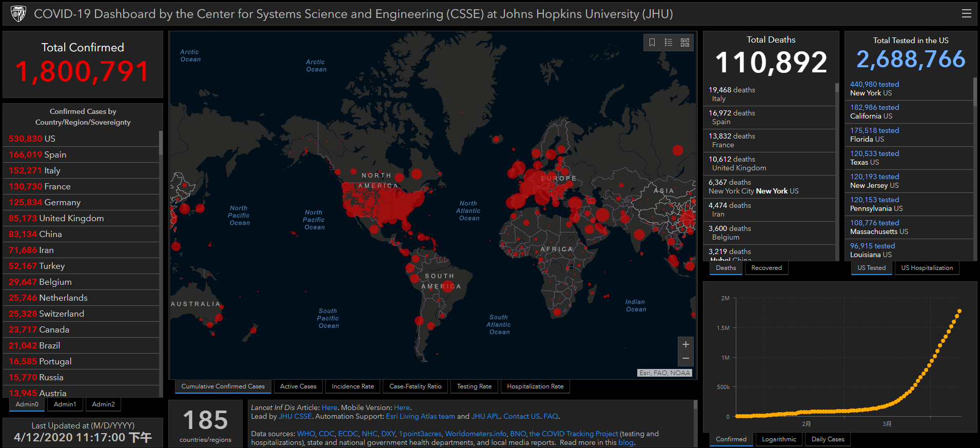Select 4,474 deaths Iran entry
The image size is (980, 448).
tap(769, 210)
